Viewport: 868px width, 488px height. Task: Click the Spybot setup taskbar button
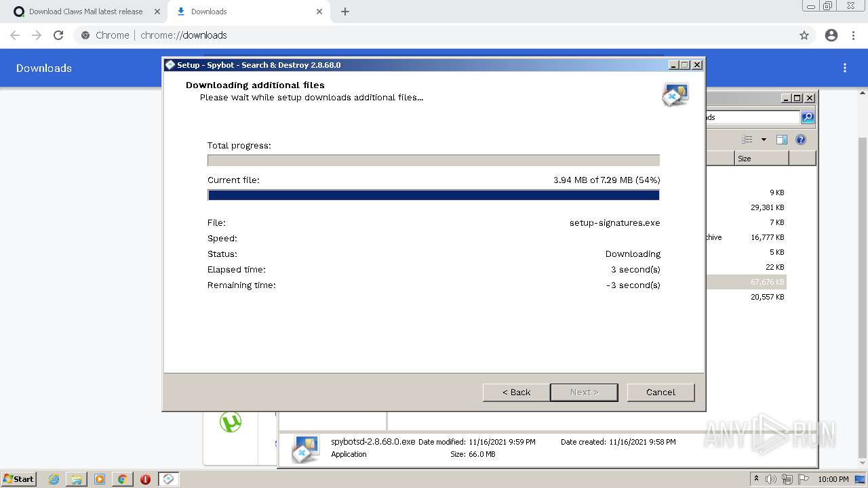click(x=168, y=479)
